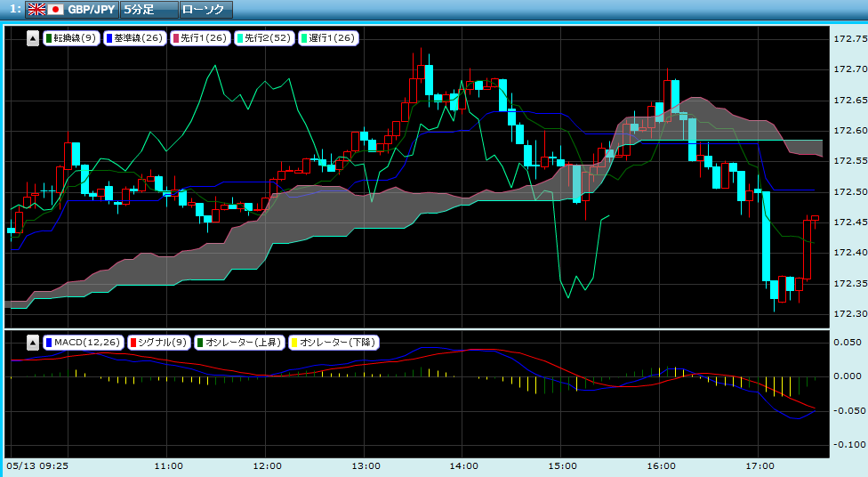Click the chart number 1: label
The height and width of the screenshot is (477, 868).
[15, 9]
